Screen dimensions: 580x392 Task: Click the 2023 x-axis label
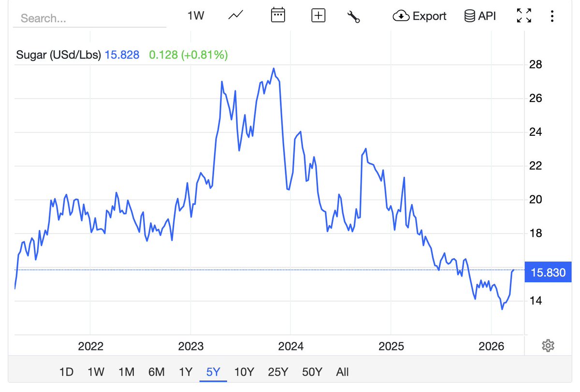point(191,346)
